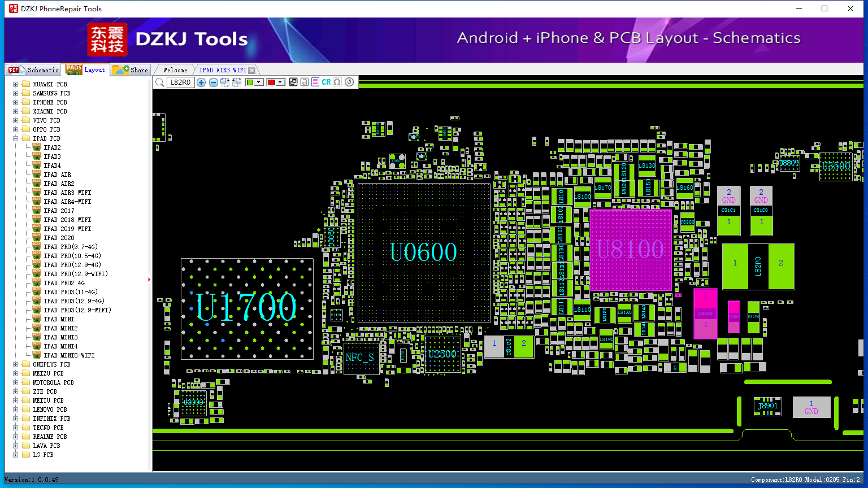Click the circular reset arrow icon
The width and height of the screenshot is (868, 488).
point(349,82)
